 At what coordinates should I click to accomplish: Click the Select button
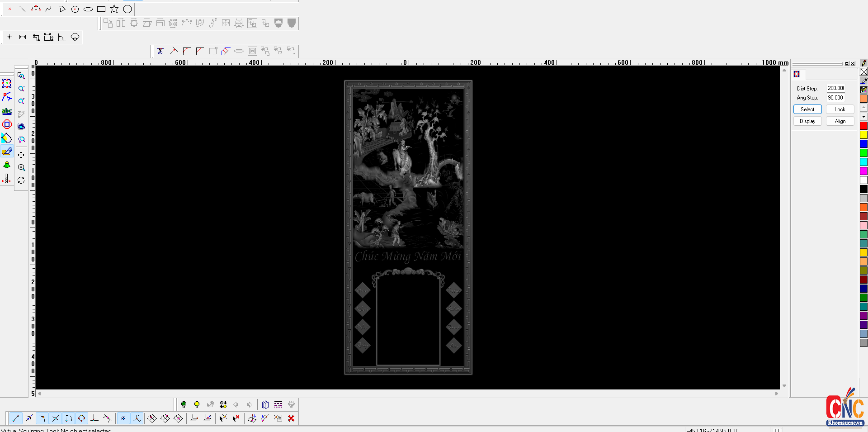click(x=807, y=109)
